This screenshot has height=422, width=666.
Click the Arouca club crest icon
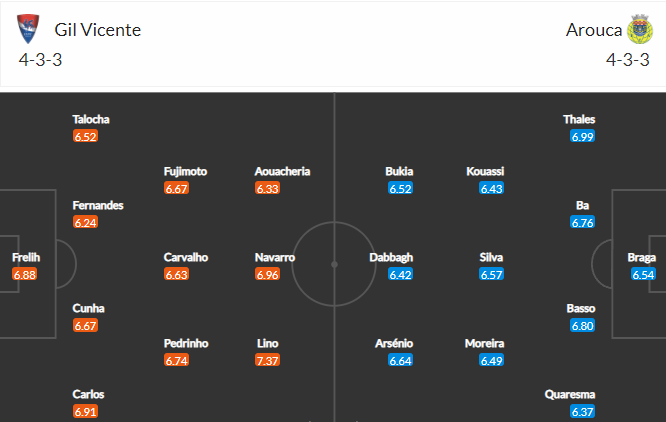pyautogui.click(x=639, y=29)
